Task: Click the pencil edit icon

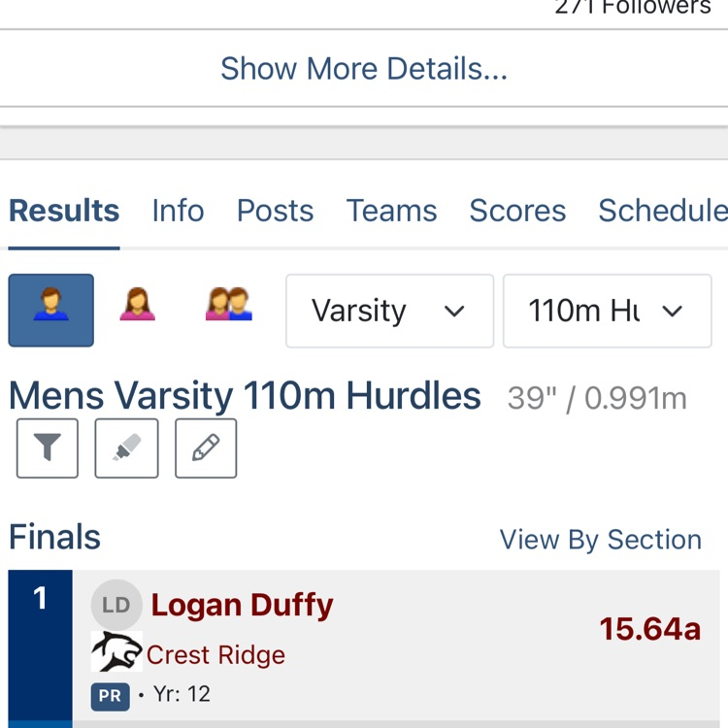Action: pos(206,447)
